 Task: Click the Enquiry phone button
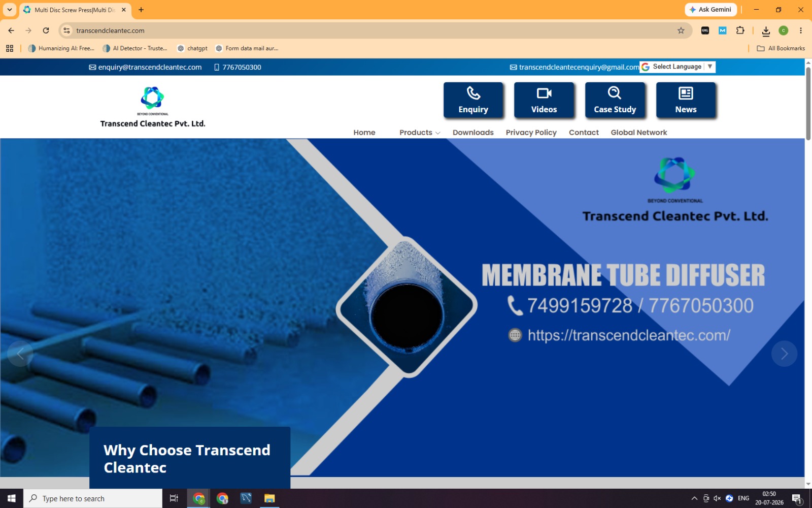[473, 100]
